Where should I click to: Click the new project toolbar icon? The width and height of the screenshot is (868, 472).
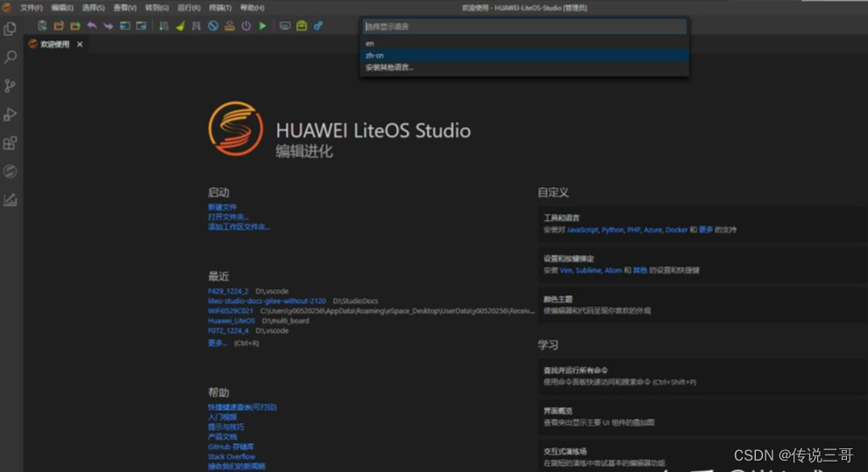coord(42,25)
